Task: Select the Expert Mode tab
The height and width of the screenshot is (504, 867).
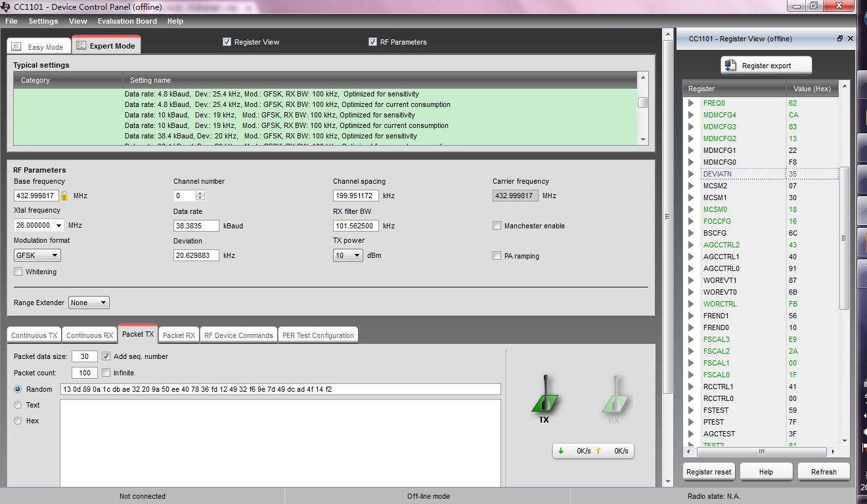Action: tap(106, 45)
